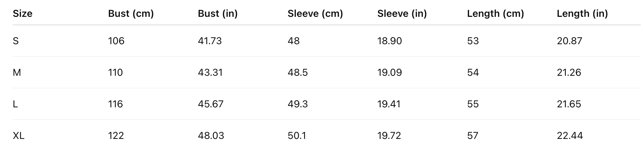Click the Bust (cm) column header

(131, 14)
